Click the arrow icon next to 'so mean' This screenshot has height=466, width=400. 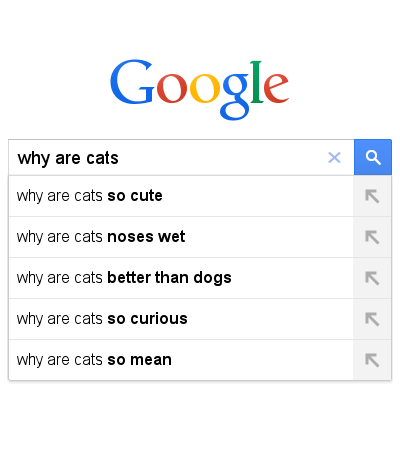coord(372,360)
